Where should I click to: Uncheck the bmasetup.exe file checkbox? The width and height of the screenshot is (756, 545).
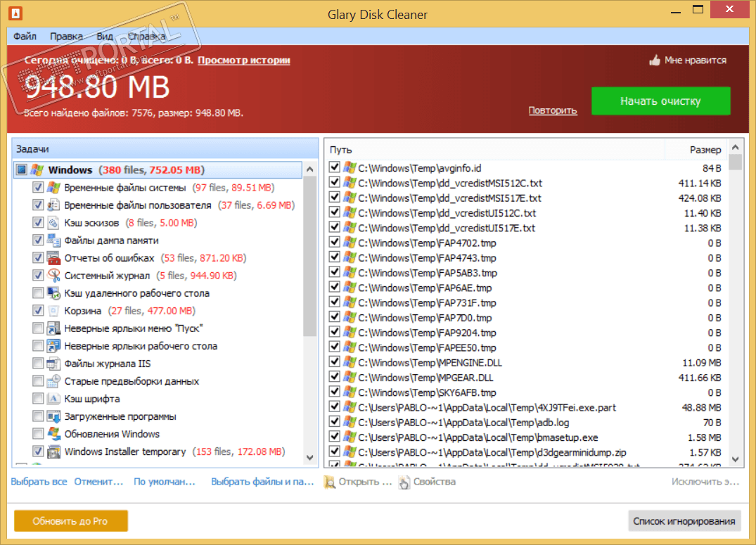tap(334, 437)
